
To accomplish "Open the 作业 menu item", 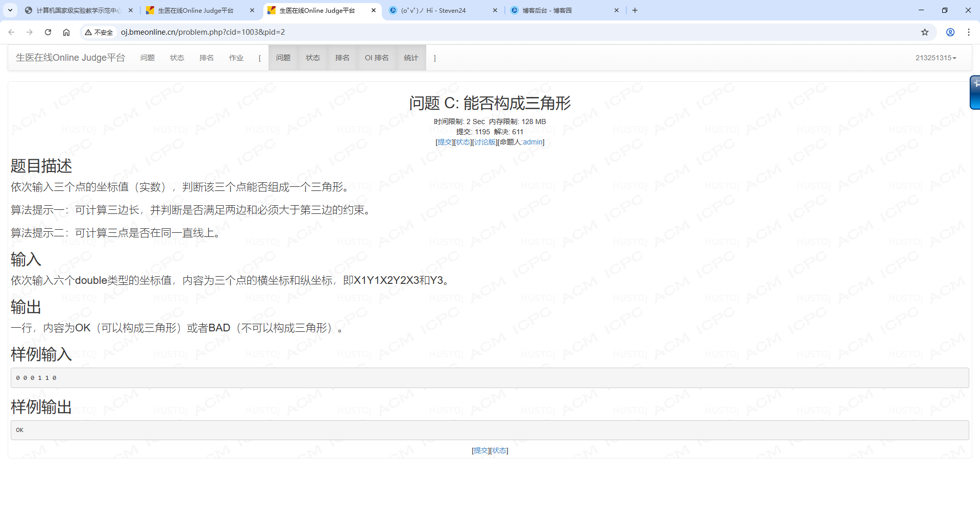I will (236, 58).
